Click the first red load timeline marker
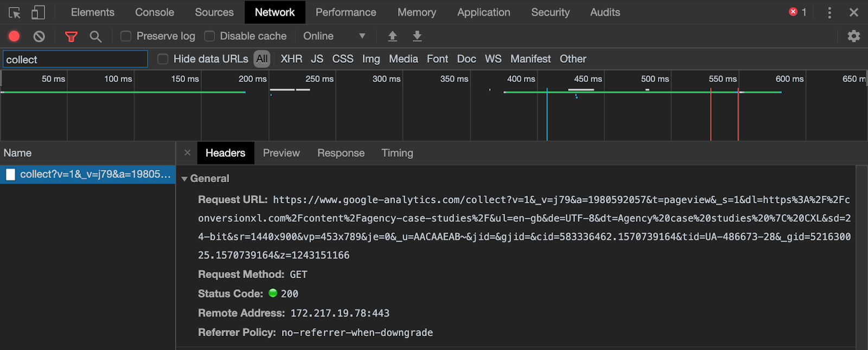 711,114
